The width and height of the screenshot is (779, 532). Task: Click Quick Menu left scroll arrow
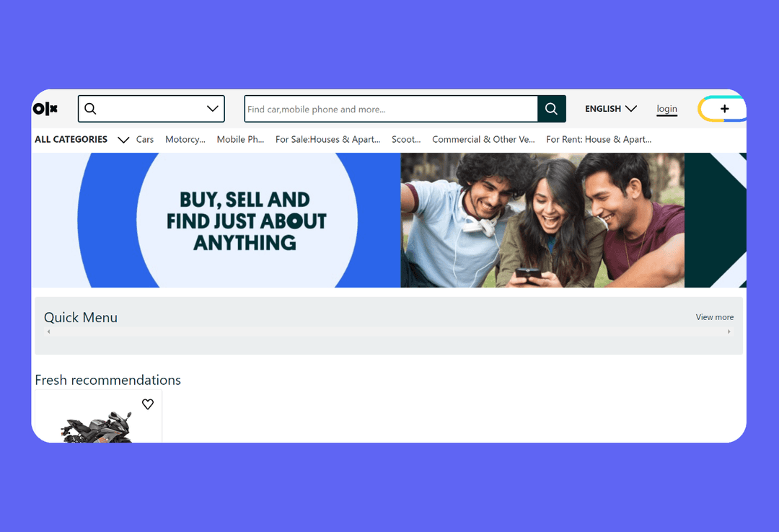(49, 332)
